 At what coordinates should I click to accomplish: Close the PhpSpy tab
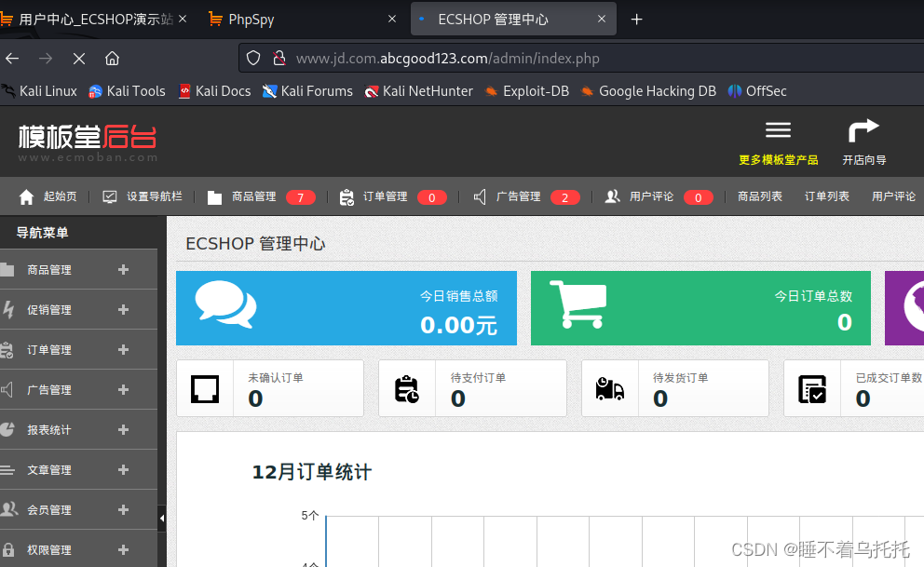point(392,20)
